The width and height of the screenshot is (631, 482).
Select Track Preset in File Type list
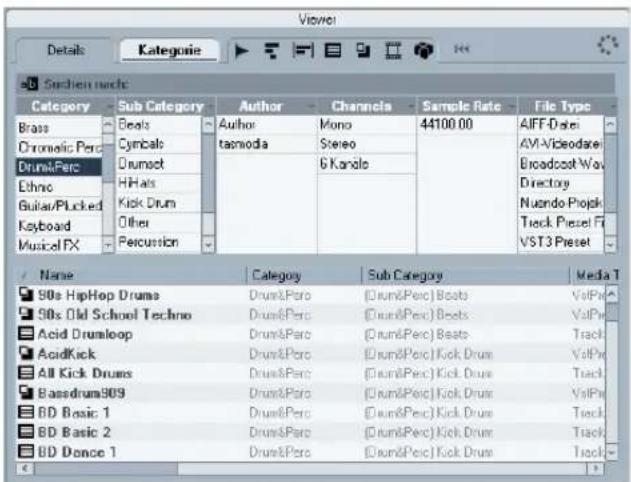pyautogui.click(x=561, y=222)
